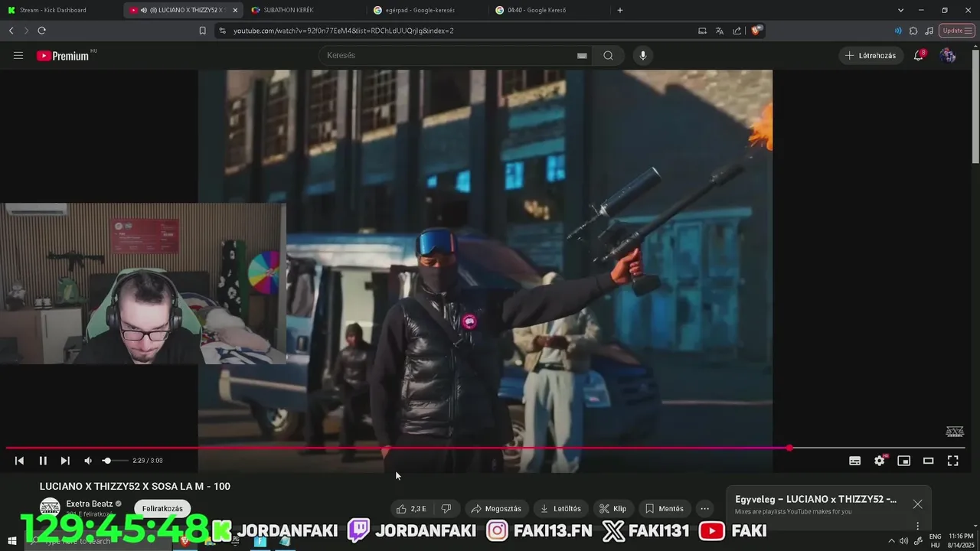The image size is (980, 551).
Task: Switch to miniplayer mode
Action: click(x=904, y=461)
